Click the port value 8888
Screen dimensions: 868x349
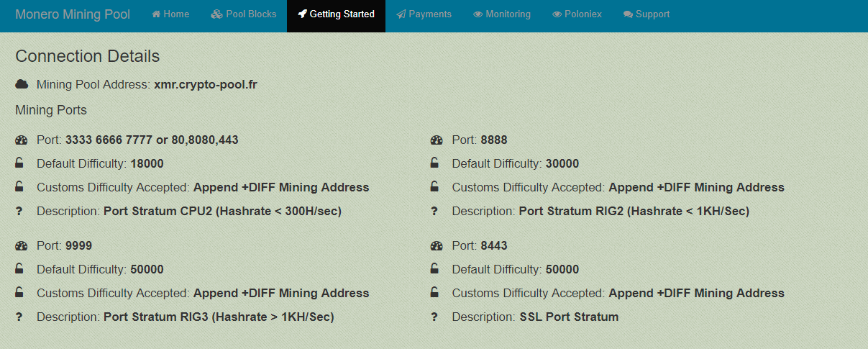click(x=494, y=140)
